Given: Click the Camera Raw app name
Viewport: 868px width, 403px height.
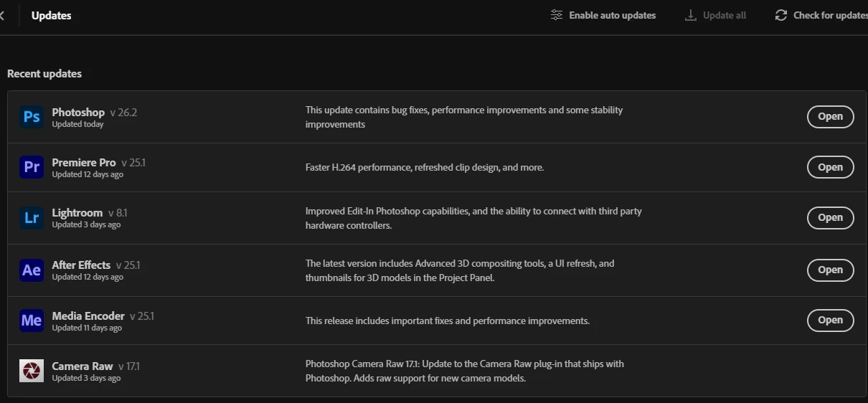Looking at the screenshot, I should pos(82,366).
